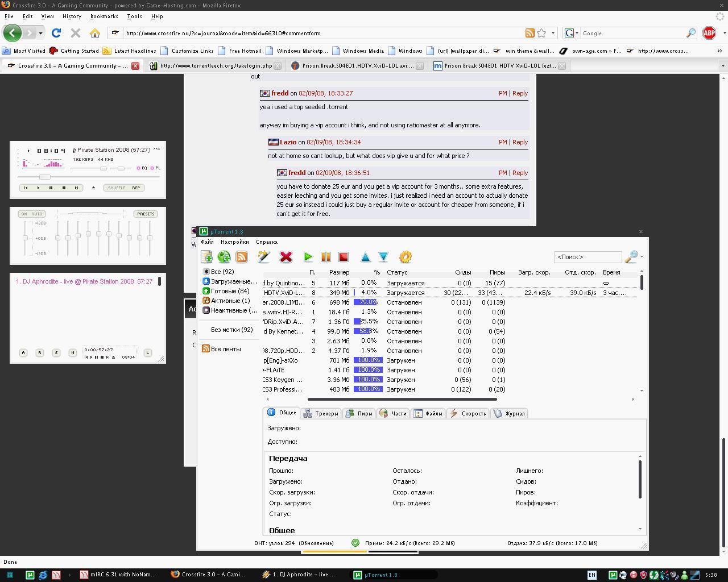Adjust the player seek bar slider
The height and width of the screenshot is (582, 728).
point(45,177)
